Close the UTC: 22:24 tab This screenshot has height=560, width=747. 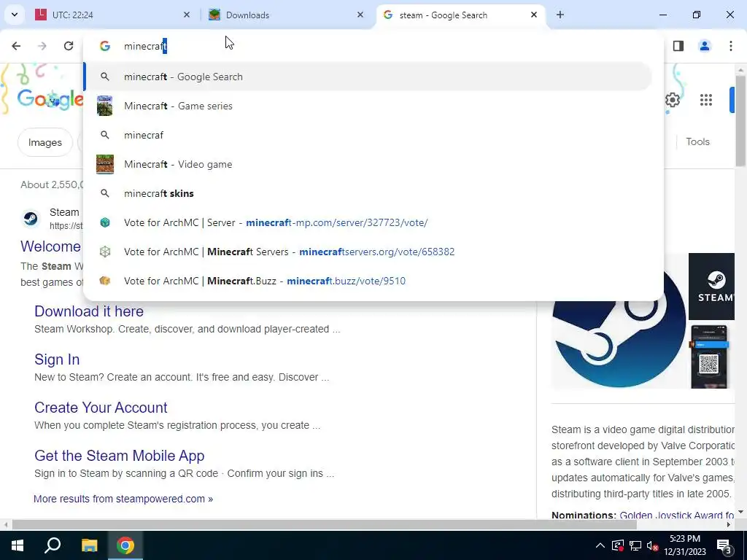click(187, 15)
